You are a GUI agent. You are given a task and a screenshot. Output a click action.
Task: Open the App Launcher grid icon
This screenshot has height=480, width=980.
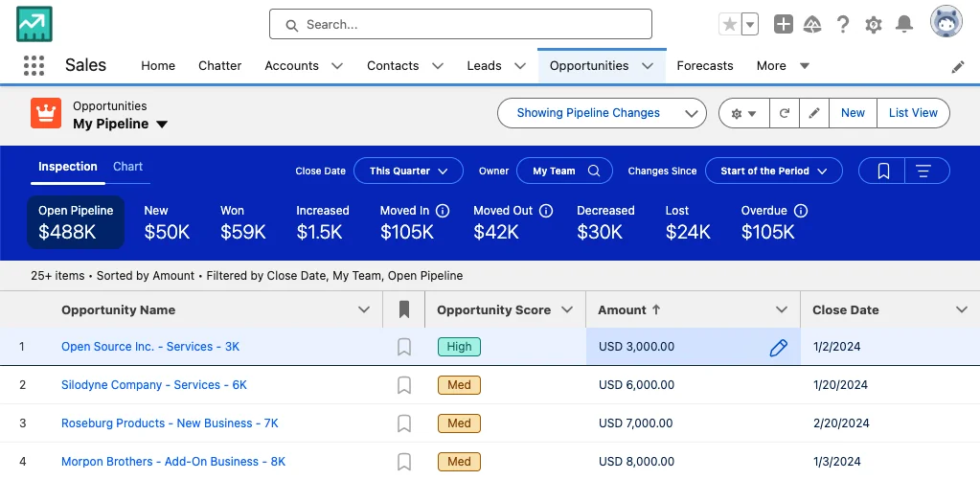[x=34, y=65]
